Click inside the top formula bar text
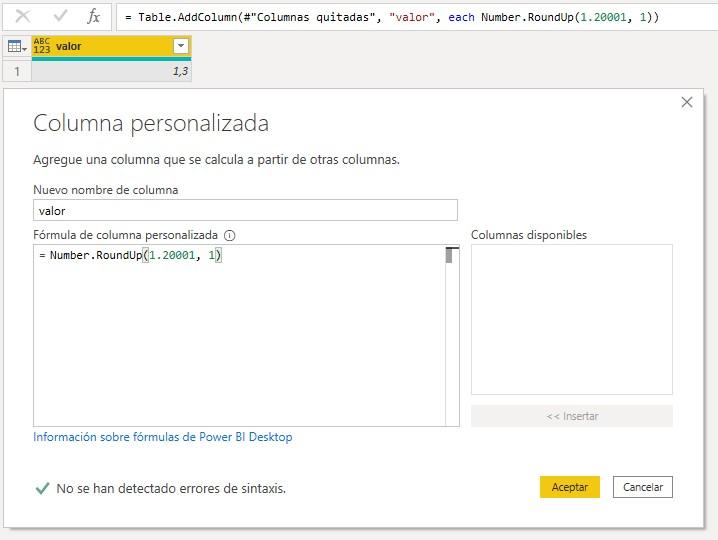Screen dimensions: 718x540 [400, 17]
